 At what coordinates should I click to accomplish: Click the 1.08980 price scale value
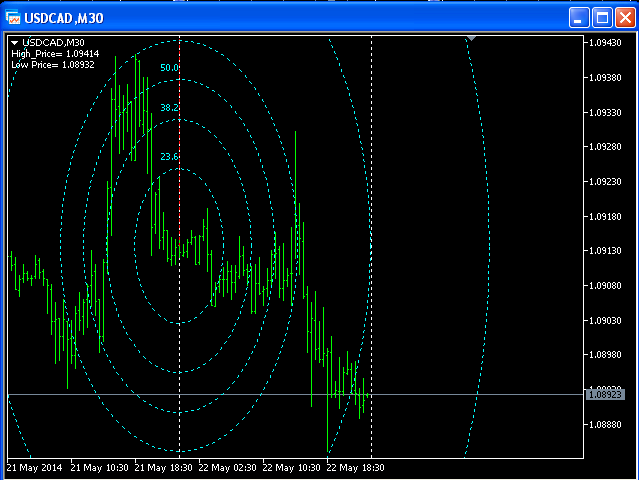click(605, 355)
